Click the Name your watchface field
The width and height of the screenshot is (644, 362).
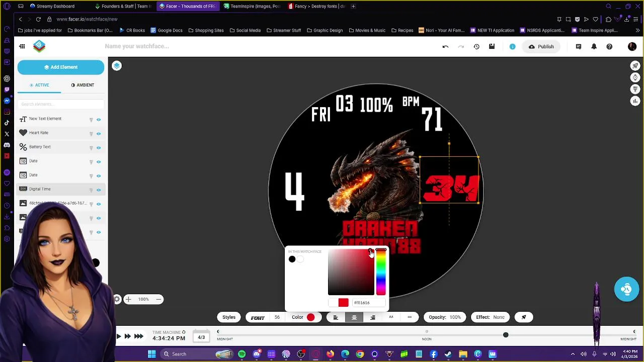coord(137,46)
